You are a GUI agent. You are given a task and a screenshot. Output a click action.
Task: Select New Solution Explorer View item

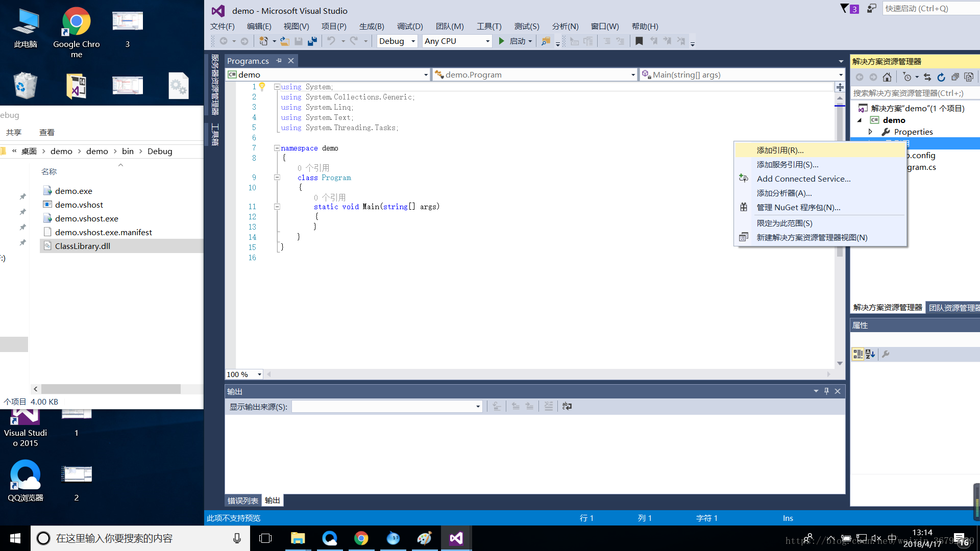820,238
